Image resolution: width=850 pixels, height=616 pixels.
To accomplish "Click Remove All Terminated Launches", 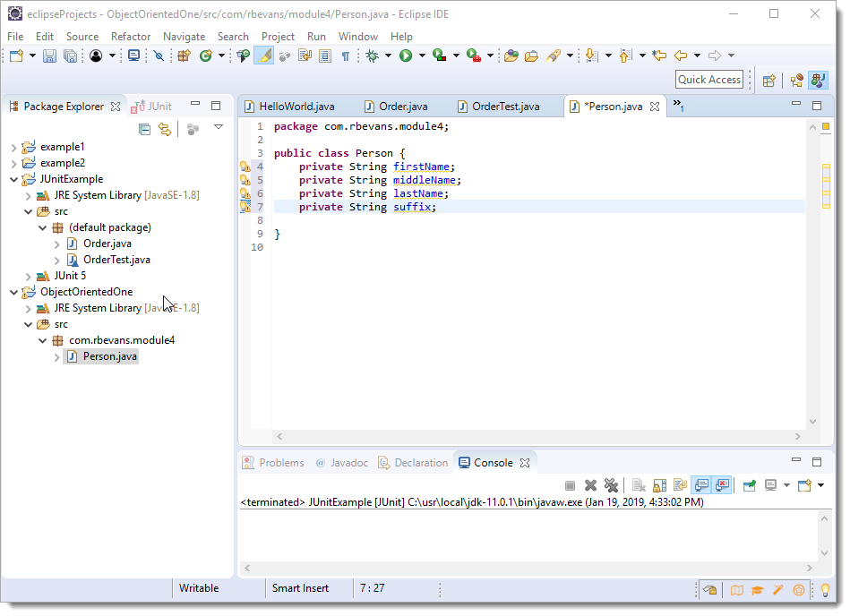I will 611,485.
